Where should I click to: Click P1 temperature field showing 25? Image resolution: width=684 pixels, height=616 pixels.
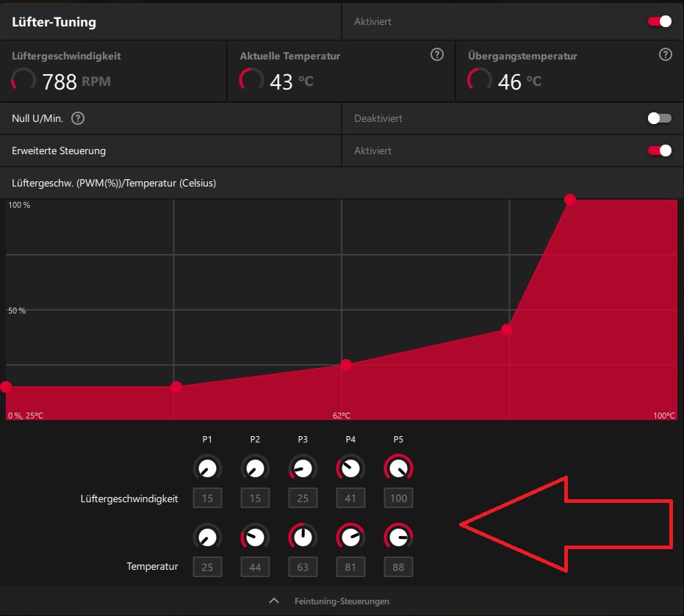coord(207,567)
